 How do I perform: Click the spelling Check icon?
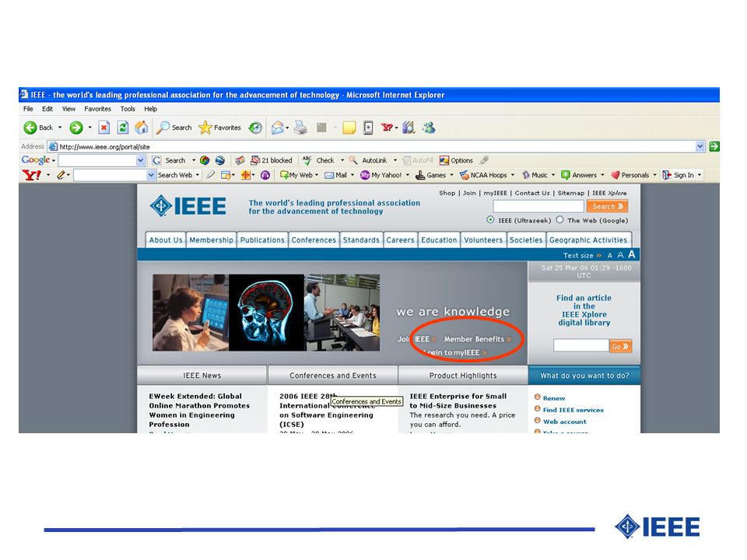click(x=307, y=160)
